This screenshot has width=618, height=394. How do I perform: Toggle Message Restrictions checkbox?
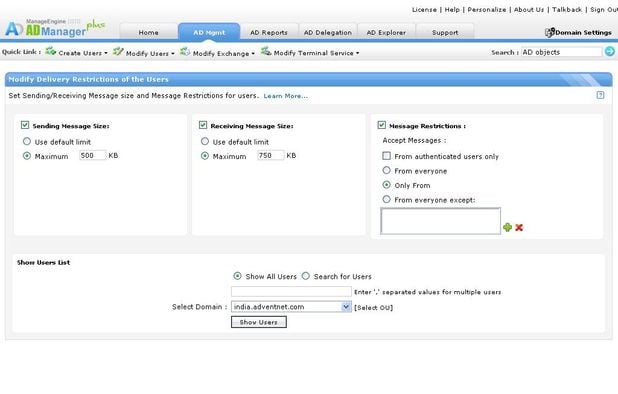click(382, 125)
